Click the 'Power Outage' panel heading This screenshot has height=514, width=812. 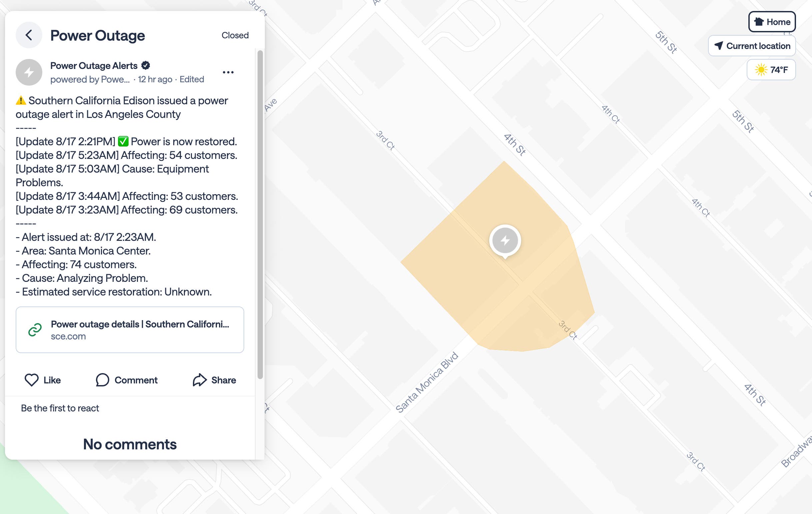[97, 35]
